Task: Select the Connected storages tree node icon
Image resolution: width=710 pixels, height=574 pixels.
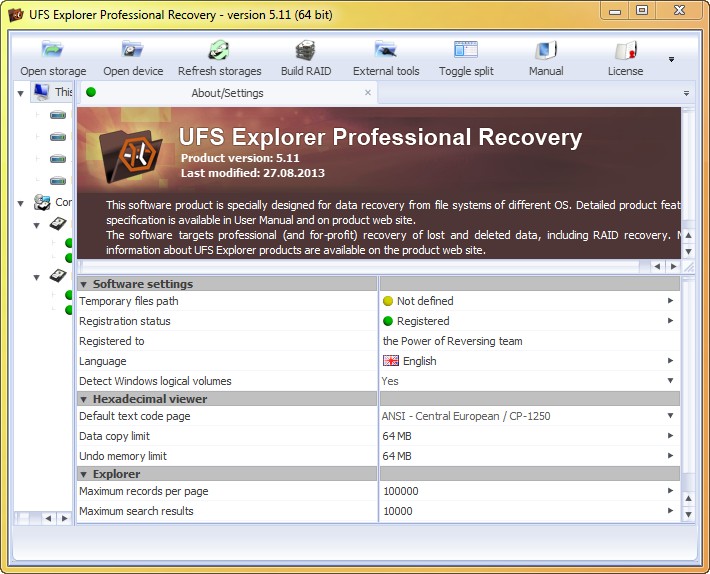Action: click(x=42, y=202)
